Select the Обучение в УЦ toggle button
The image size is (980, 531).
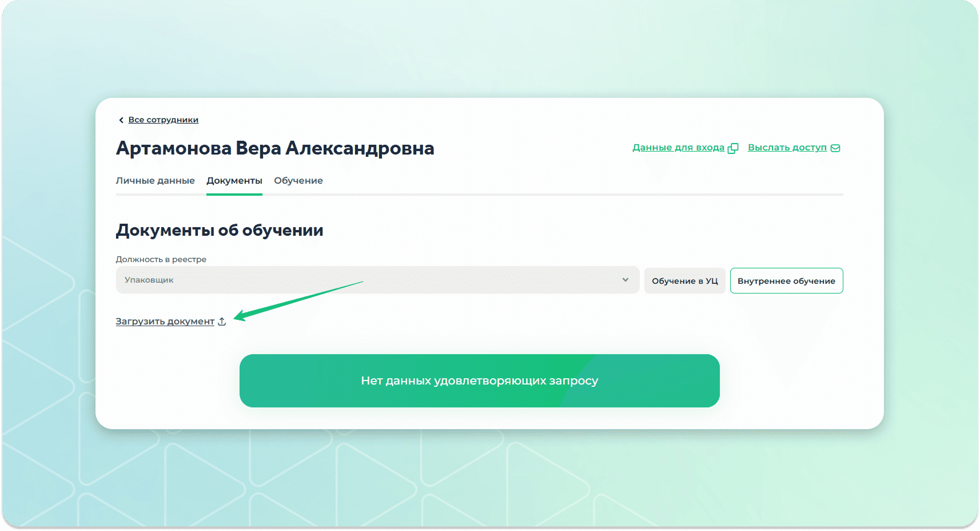684,281
